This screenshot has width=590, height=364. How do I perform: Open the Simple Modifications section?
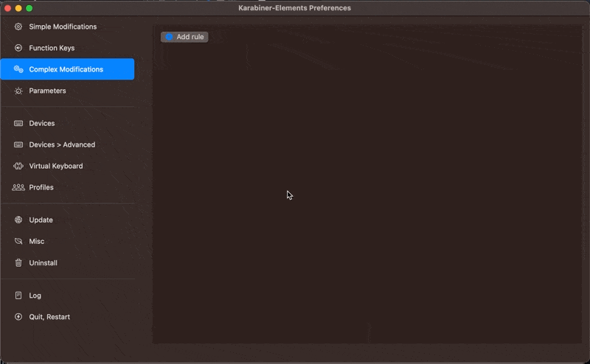(67, 27)
